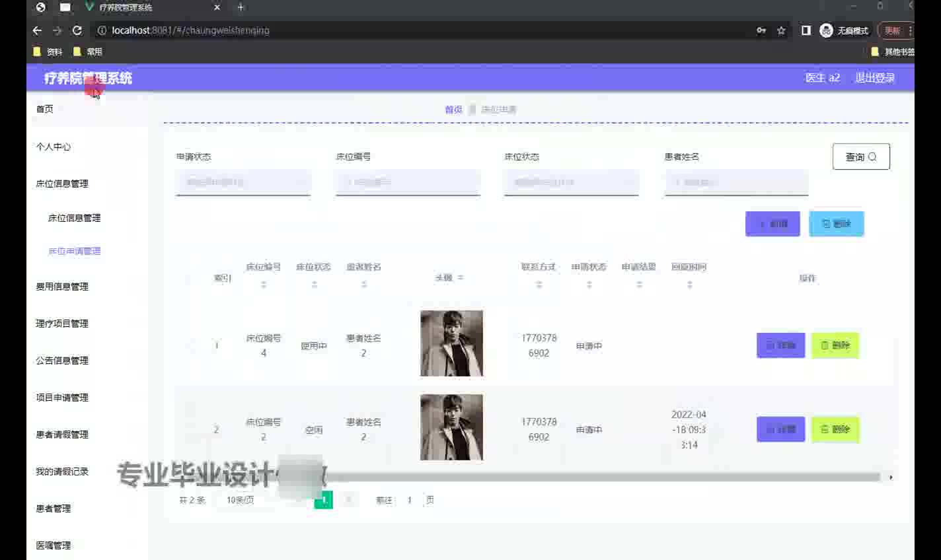The height and width of the screenshot is (560, 941).
Task: Open avatar thumbnail in row 2
Action: point(451,427)
